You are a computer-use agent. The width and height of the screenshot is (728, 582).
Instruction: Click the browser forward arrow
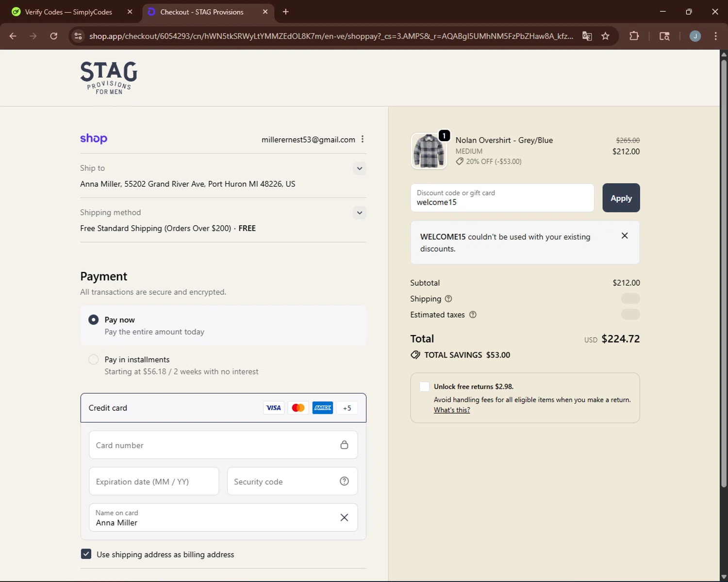(33, 36)
